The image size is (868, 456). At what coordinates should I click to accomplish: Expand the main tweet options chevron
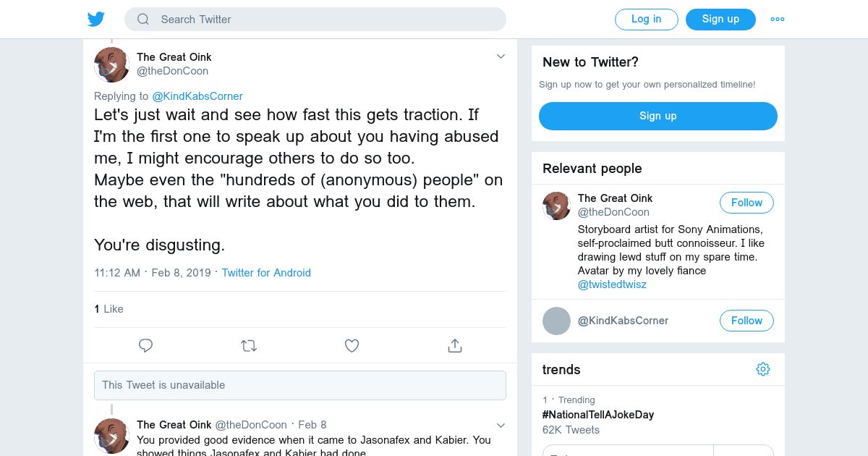[x=501, y=57]
